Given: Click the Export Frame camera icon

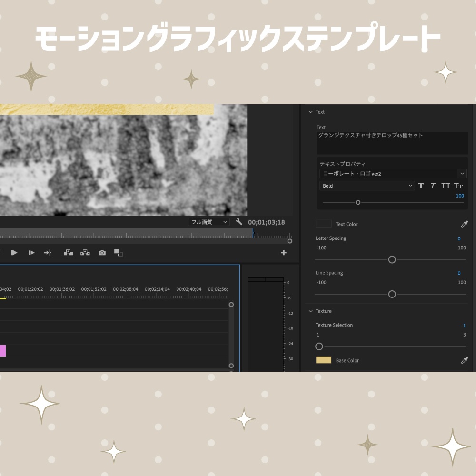Looking at the screenshot, I should 102,253.
